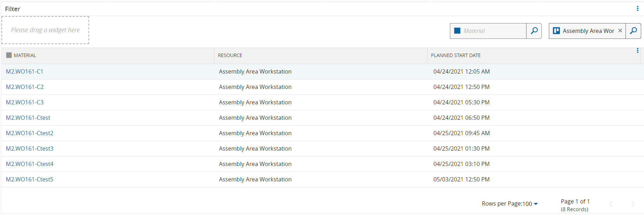
Task: Click the widget drop placeholder area
Action: (x=45, y=30)
